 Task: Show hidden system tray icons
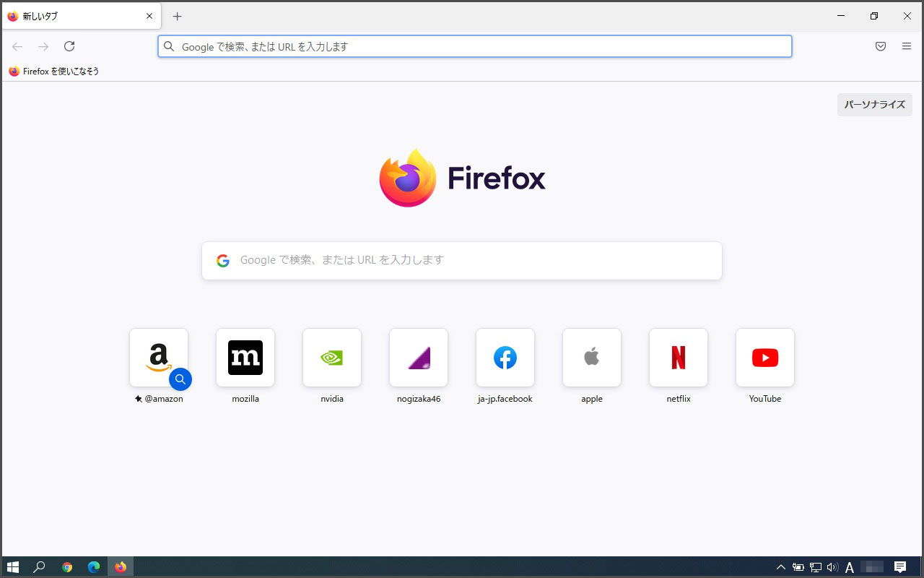pos(781,567)
